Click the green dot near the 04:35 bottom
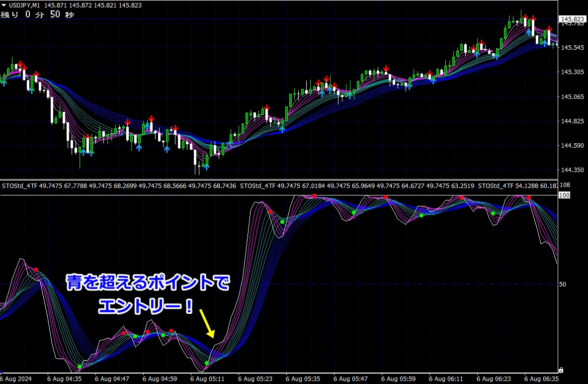The height and width of the screenshot is (384, 588). click(x=79, y=367)
